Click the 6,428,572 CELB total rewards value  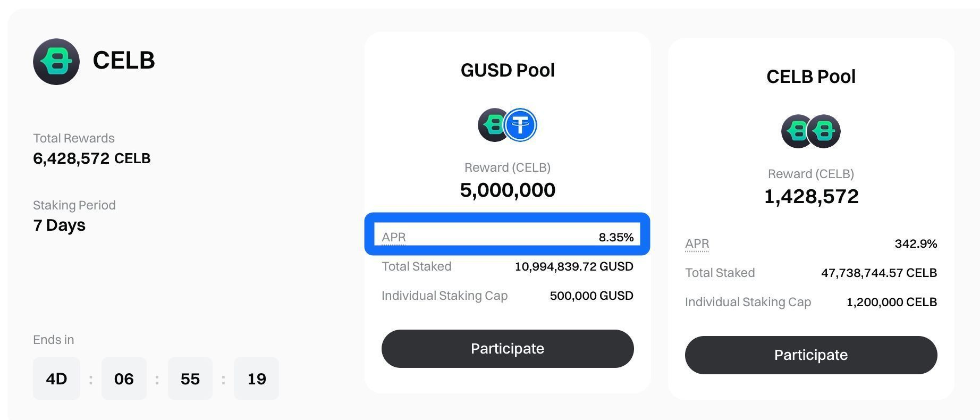point(91,158)
